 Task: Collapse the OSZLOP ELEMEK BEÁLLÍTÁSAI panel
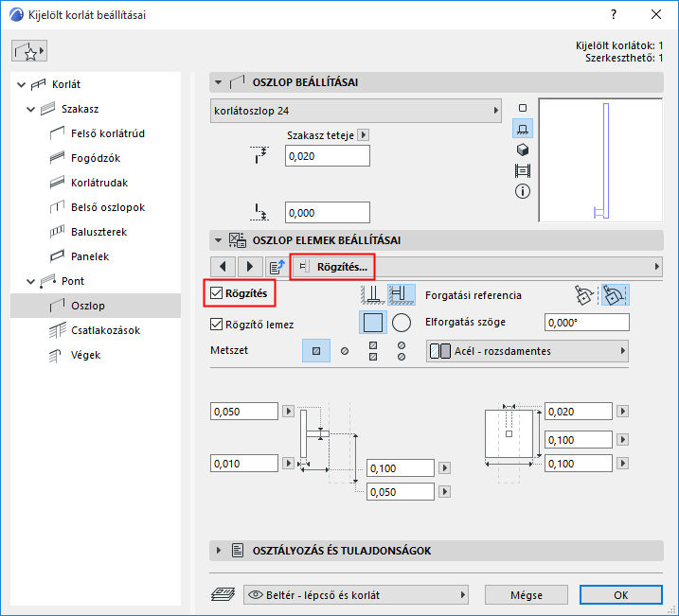(x=218, y=240)
